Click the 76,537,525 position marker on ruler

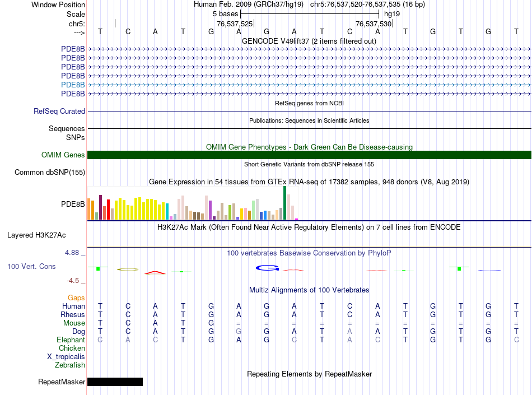(235, 24)
